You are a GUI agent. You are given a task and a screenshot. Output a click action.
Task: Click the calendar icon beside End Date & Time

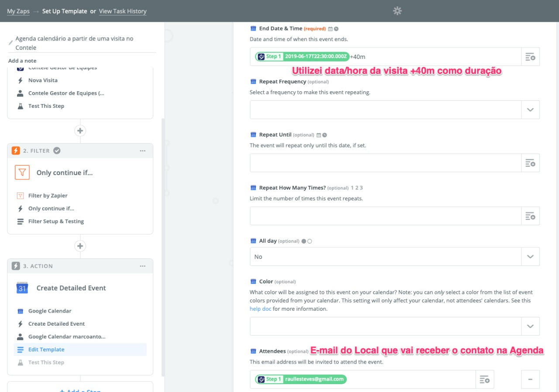click(330, 29)
